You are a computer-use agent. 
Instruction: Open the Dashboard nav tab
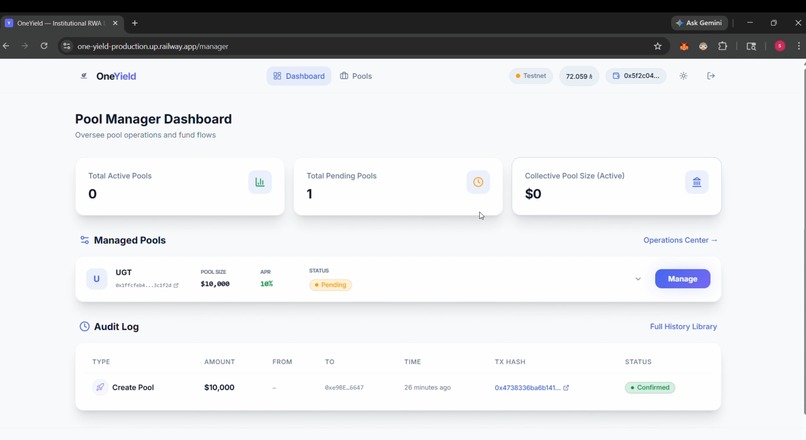pyautogui.click(x=299, y=76)
